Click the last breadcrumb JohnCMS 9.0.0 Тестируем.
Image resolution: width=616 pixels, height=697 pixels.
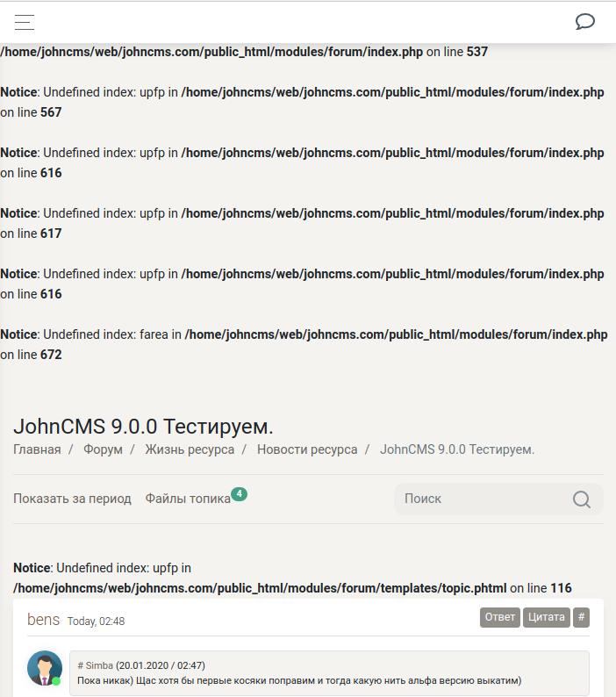tap(457, 449)
